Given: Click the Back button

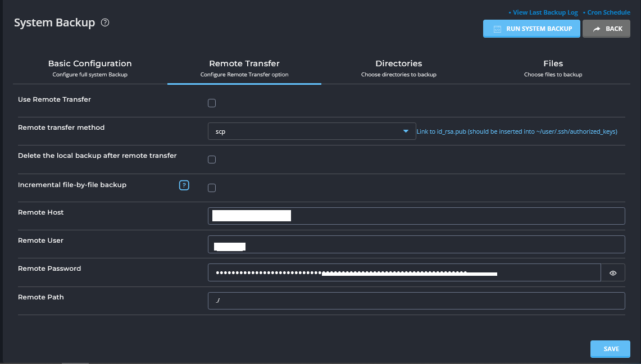Looking at the screenshot, I should click(x=606, y=29).
